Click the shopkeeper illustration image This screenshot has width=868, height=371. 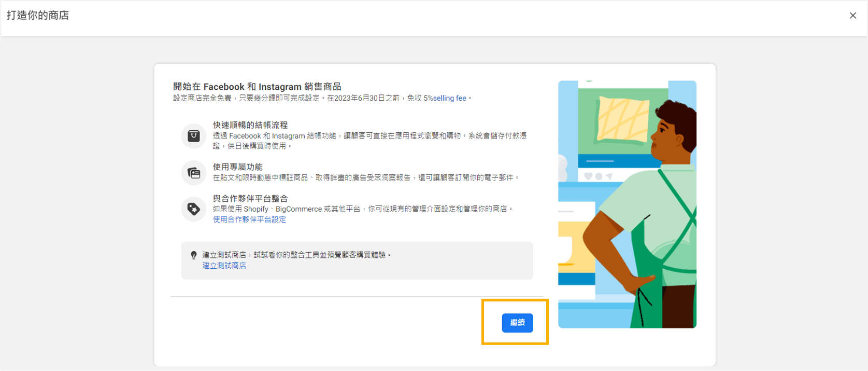point(627,204)
